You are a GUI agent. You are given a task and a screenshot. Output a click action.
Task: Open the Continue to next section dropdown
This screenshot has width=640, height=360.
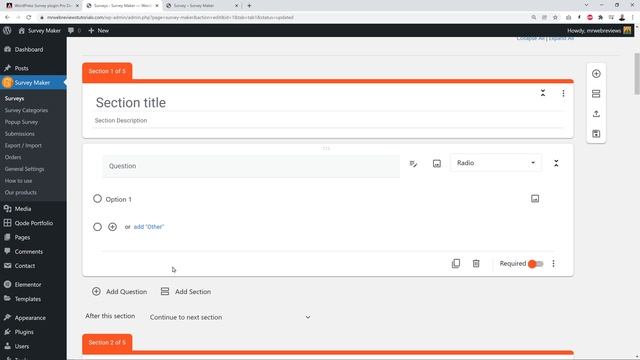point(230,317)
